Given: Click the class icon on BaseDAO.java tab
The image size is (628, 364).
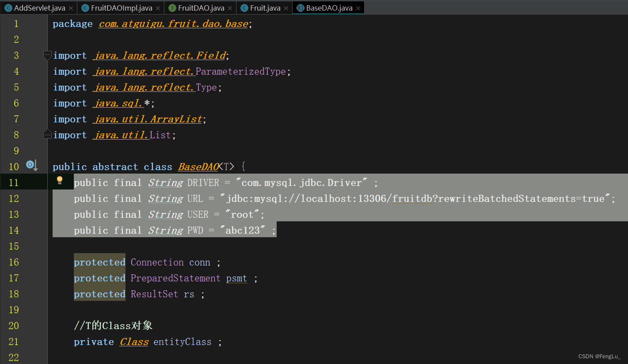Looking at the screenshot, I should tap(301, 8).
